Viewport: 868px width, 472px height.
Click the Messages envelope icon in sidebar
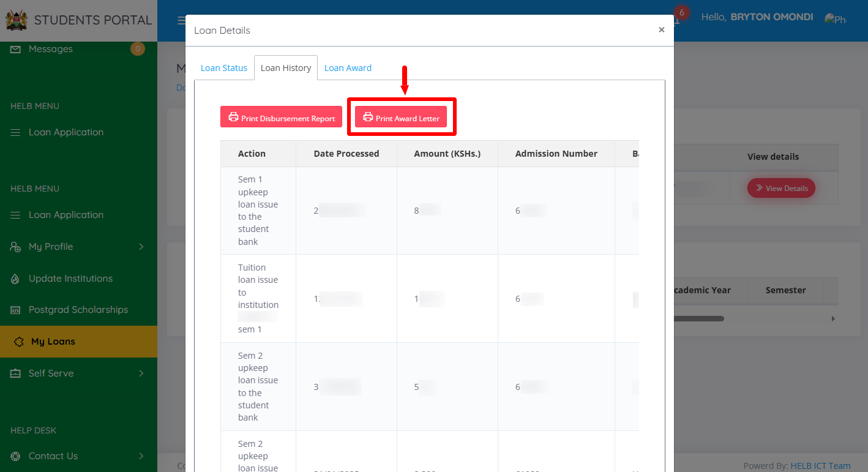pyautogui.click(x=15, y=49)
